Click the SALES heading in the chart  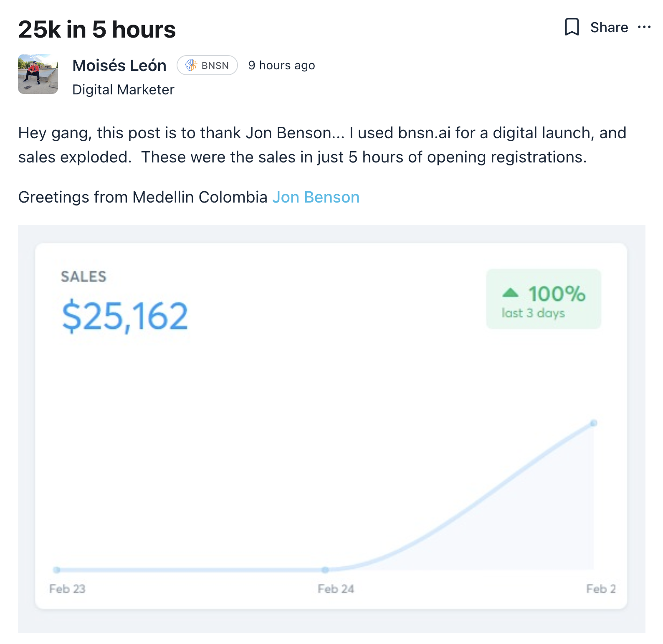click(x=84, y=276)
